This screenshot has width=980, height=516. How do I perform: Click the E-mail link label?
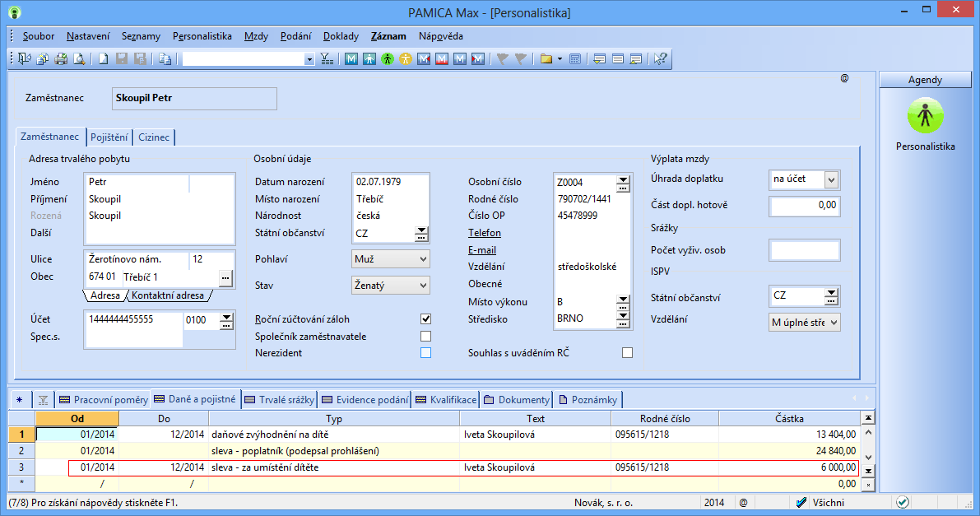[482, 250]
